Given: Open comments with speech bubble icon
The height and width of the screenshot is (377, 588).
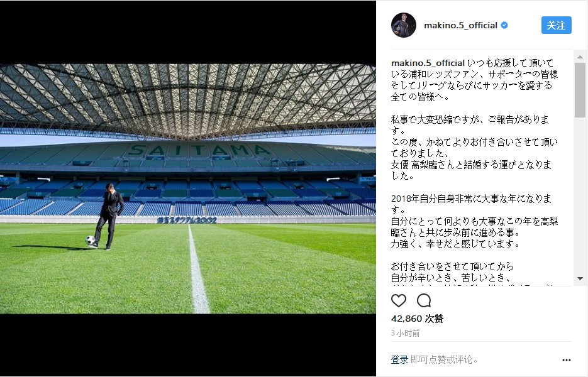Looking at the screenshot, I should tap(424, 300).
